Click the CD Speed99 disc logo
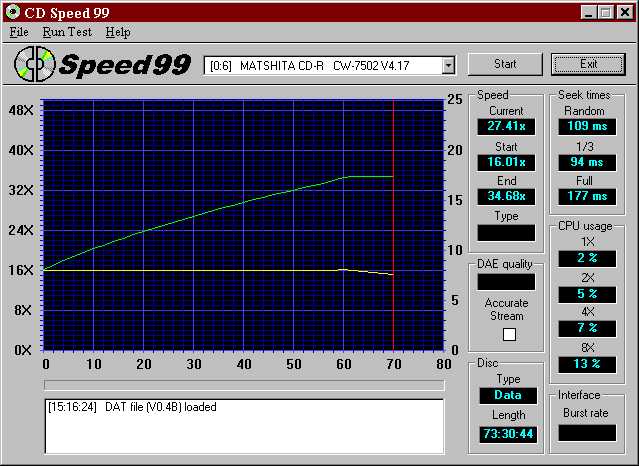Image resolution: width=639 pixels, height=466 pixels. [x=36, y=64]
